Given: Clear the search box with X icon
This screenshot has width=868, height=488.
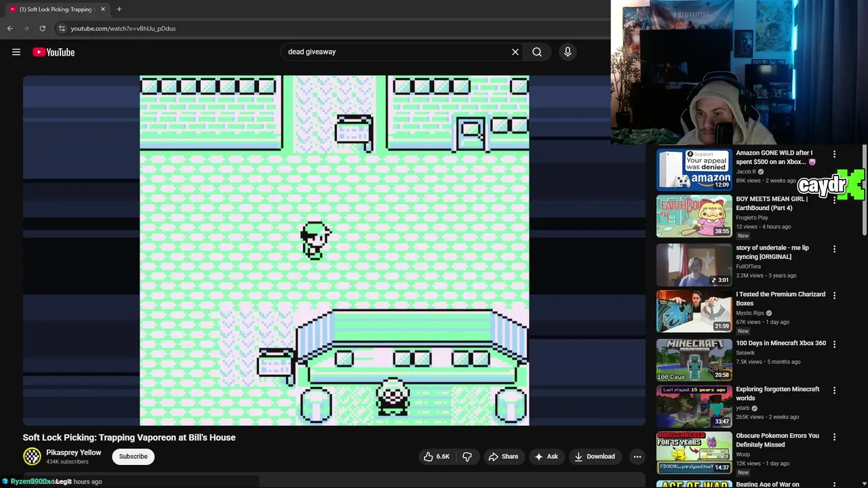Looking at the screenshot, I should click(x=515, y=52).
